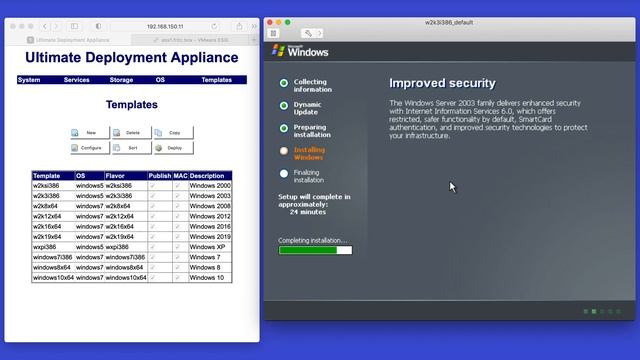Open Safari share icon

tap(239, 26)
